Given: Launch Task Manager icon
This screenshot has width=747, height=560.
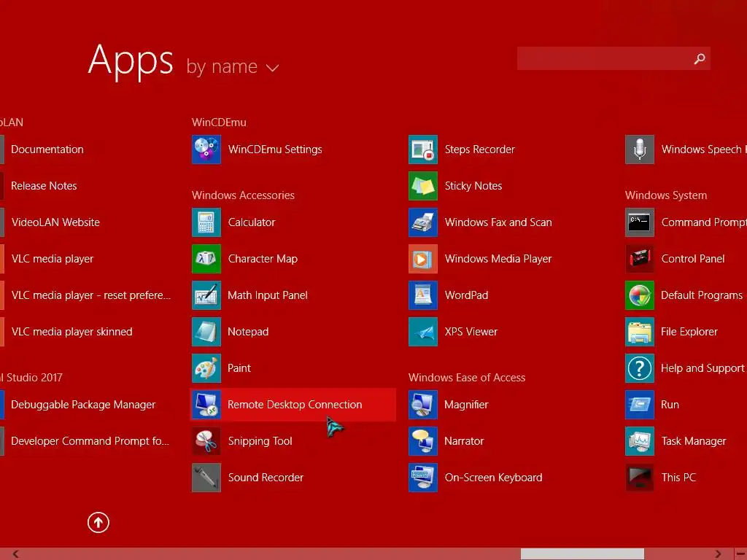Looking at the screenshot, I should click(x=640, y=441).
